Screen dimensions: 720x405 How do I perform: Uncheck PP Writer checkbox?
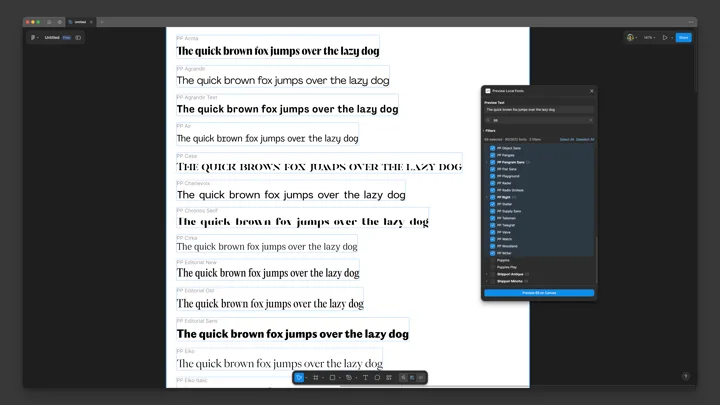tap(492, 253)
